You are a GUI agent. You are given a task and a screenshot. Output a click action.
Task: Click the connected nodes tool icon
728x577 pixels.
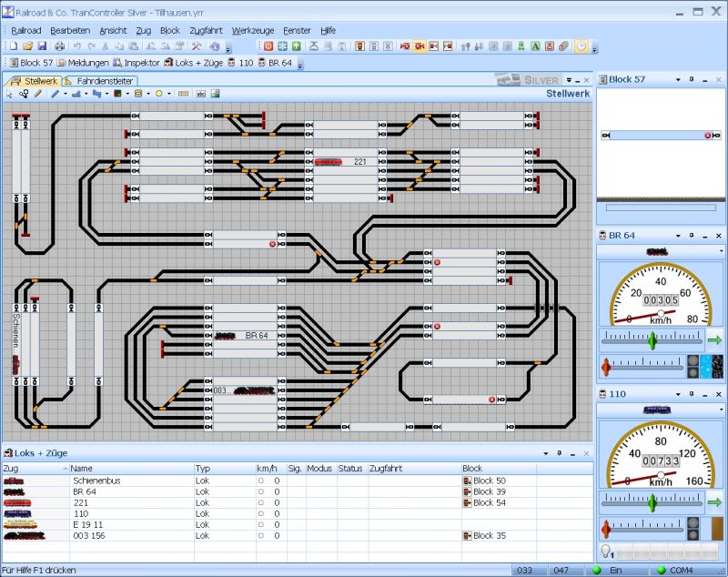click(x=24, y=94)
